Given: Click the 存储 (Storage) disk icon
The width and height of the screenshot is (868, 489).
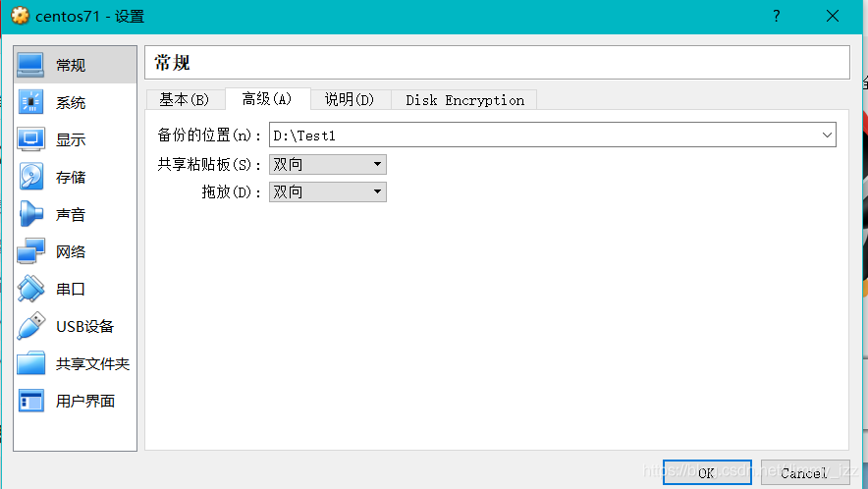Looking at the screenshot, I should pos(30,177).
